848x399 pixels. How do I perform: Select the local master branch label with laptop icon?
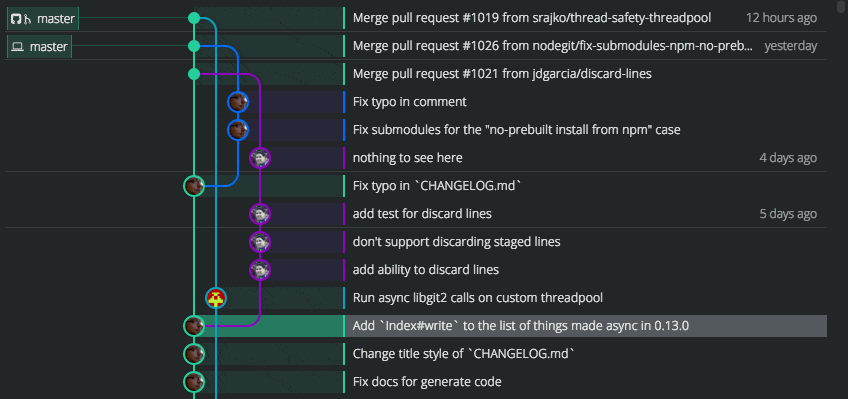click(39, 46)
